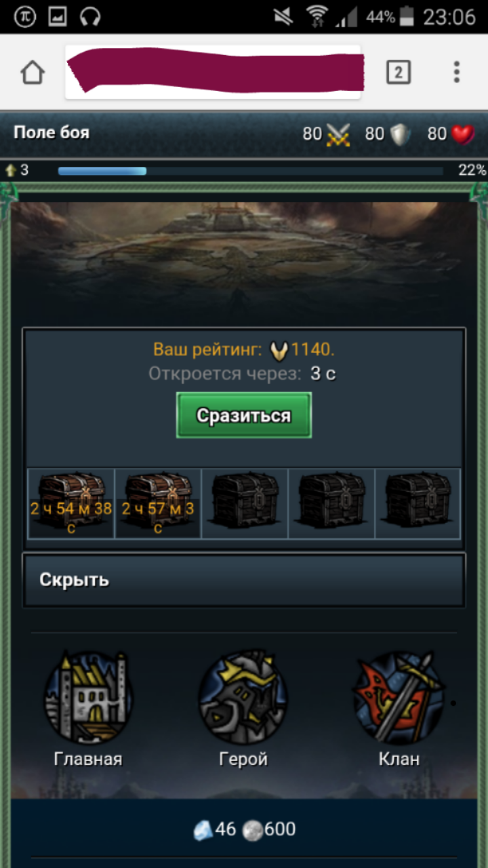Focus the browser address bar
Image resolution: width=488 pixels, height=868 pixels.
pyautogui.click(x=213, y=72)
